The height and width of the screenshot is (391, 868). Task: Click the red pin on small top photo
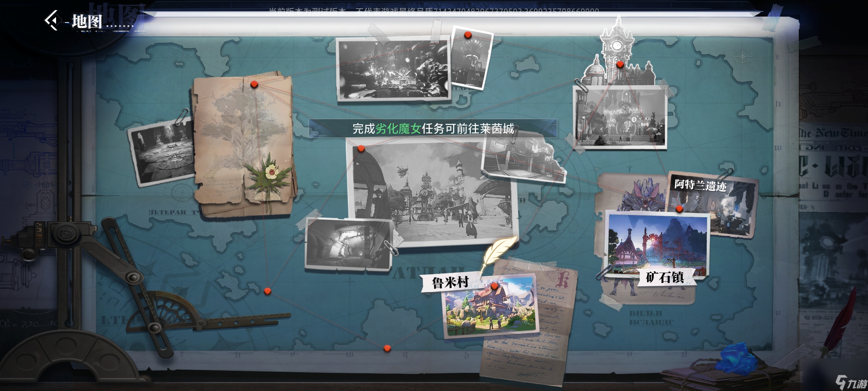tap(468, 35)
